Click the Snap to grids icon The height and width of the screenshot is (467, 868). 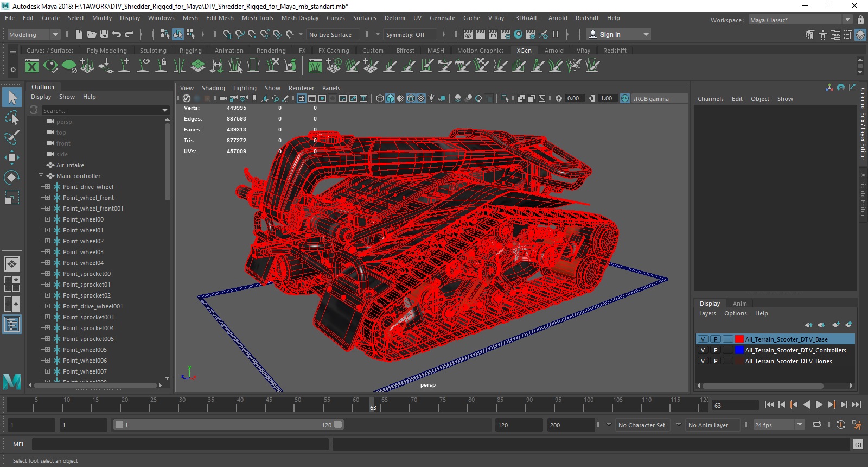227,34
